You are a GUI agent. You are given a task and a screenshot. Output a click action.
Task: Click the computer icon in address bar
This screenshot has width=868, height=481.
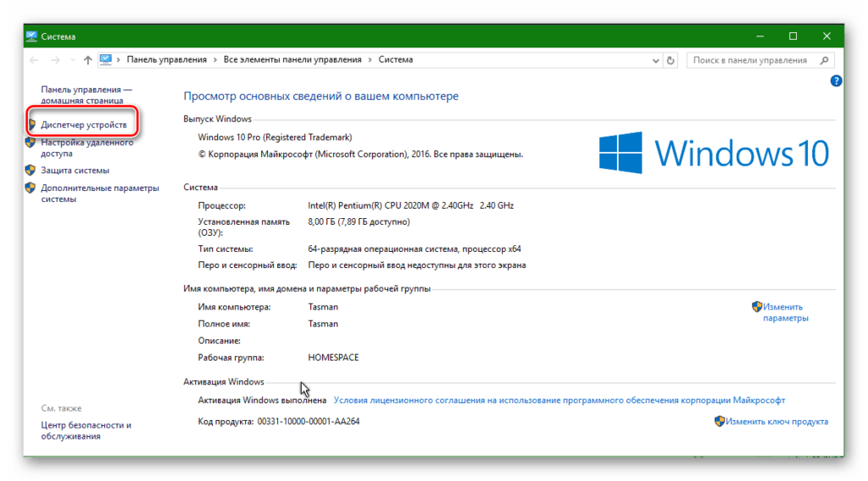click(x=106, y=60)
